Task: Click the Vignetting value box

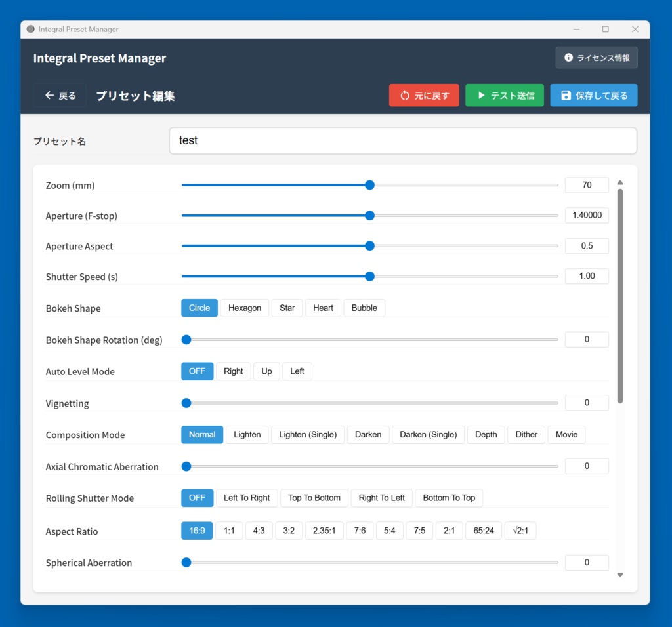Action: tap(587, 403)
